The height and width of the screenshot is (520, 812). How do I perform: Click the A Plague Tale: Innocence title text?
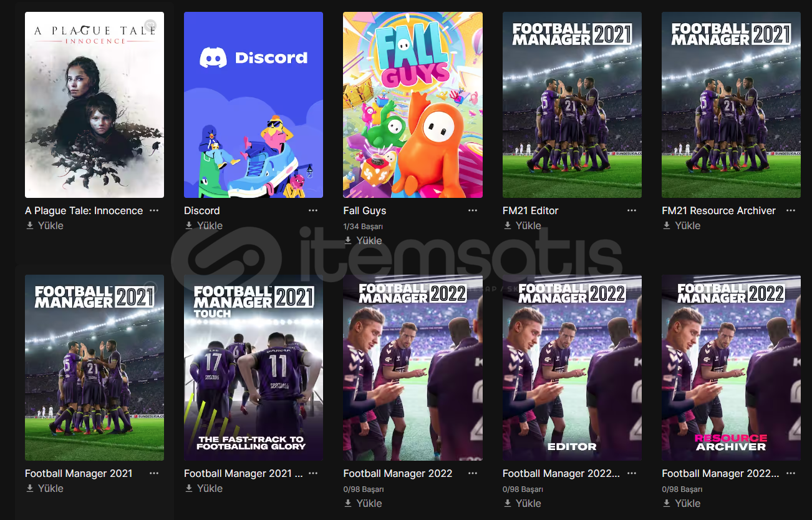[84, 211]
